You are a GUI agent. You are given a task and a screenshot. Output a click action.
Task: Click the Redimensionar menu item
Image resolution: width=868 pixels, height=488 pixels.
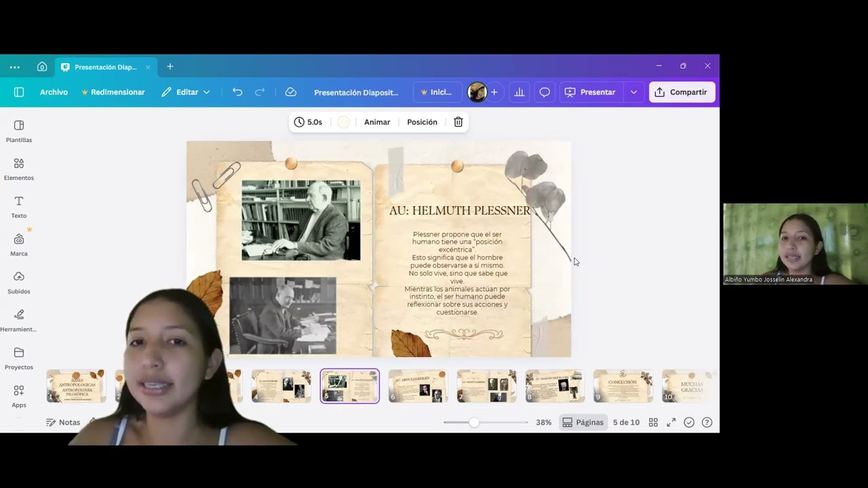113,92
